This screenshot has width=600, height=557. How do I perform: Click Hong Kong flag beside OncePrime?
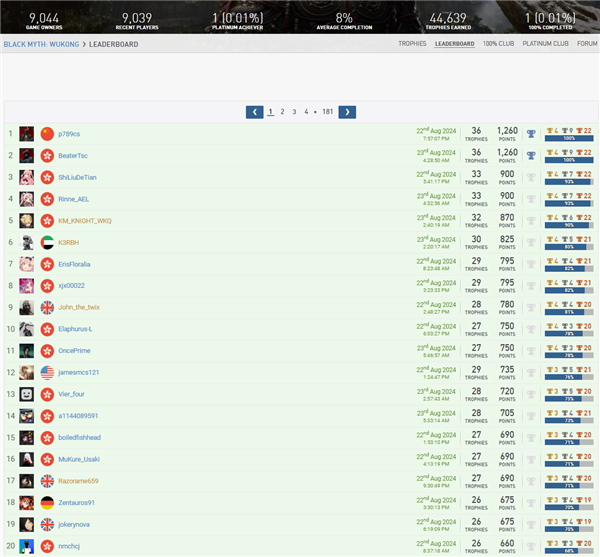47,351
